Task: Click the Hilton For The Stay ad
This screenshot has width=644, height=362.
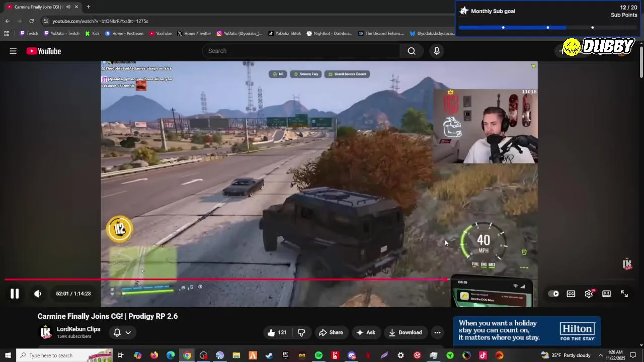Action: (x=527, y=331)
